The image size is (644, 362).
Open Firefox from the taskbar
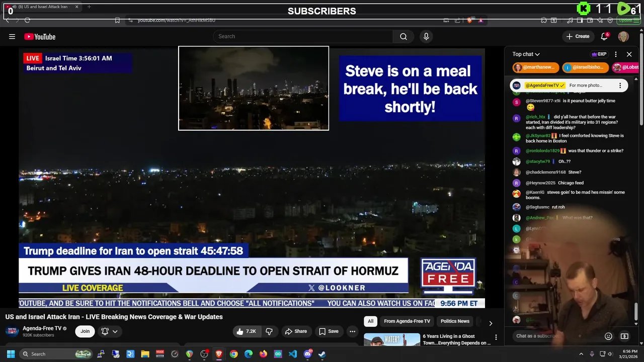[263, 354]
